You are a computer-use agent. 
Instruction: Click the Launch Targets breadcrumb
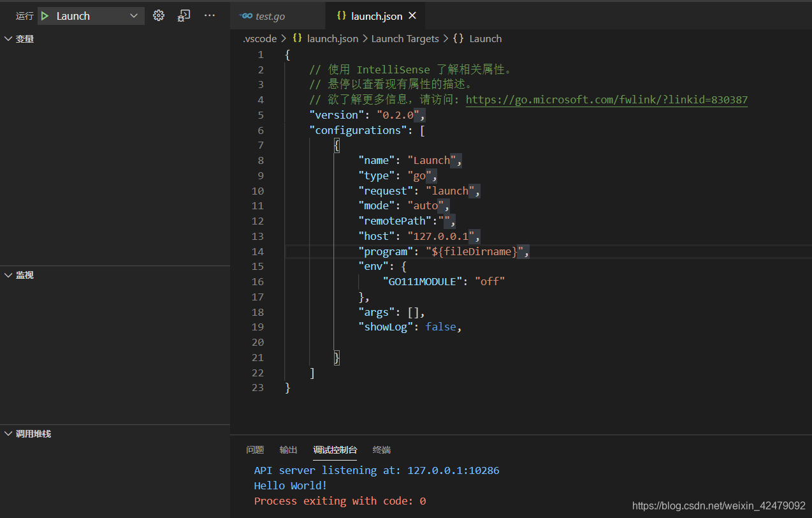[405, 39]
